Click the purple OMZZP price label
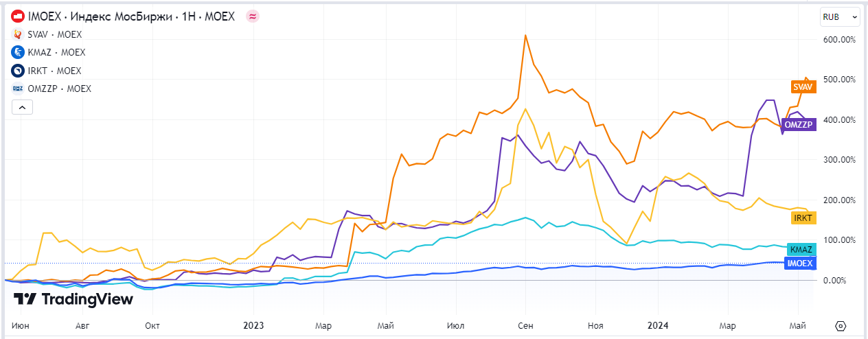This screenshot has width=868, height=339. pos(799,125)
